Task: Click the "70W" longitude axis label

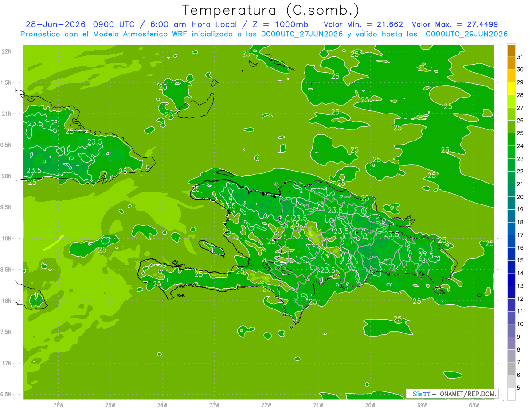Action: pos(370,405)
